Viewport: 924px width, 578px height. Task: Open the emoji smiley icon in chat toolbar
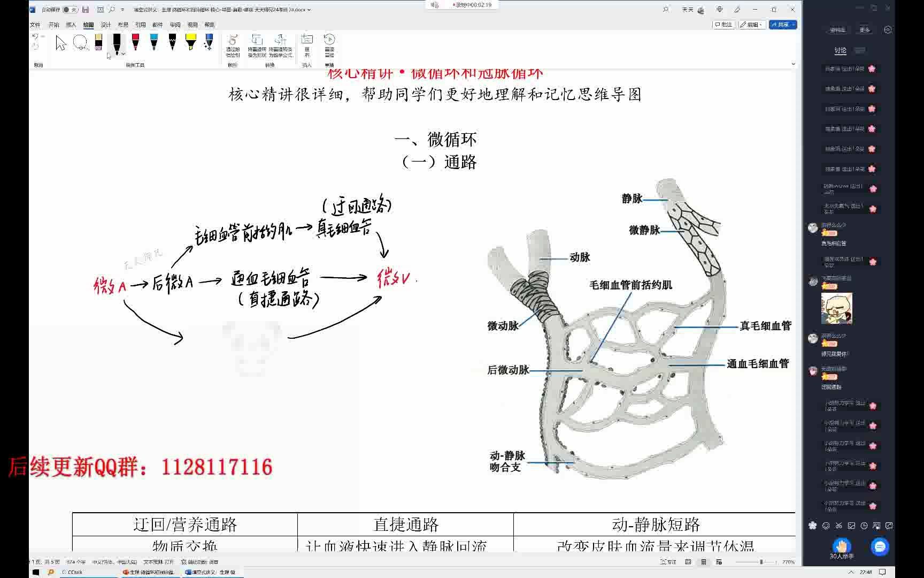coord(826,526)
